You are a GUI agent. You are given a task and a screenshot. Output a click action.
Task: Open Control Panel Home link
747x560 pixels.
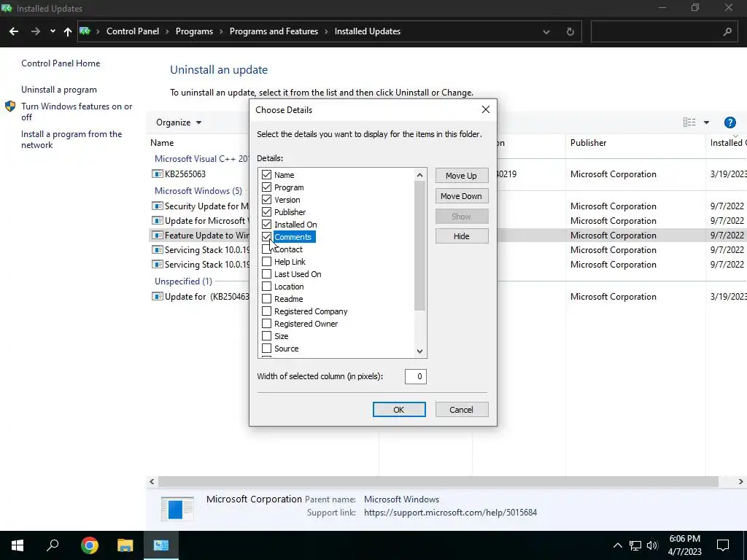tap(61, 63)
